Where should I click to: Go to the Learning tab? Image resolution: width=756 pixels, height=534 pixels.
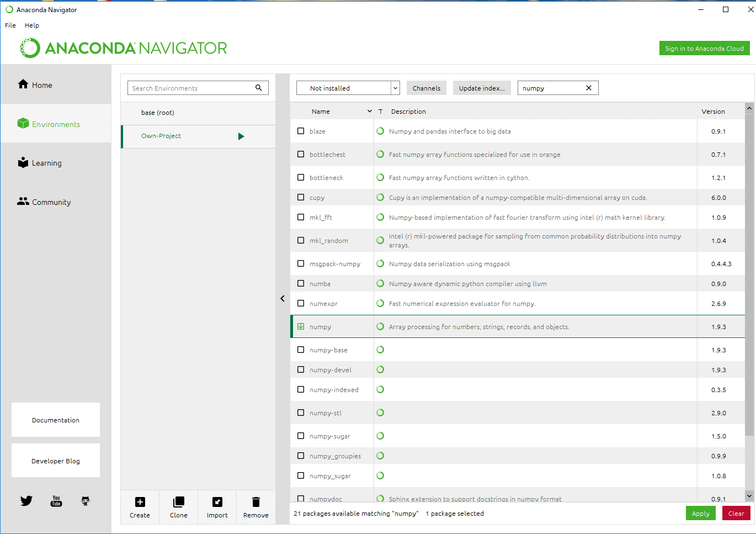coord(56,163)
